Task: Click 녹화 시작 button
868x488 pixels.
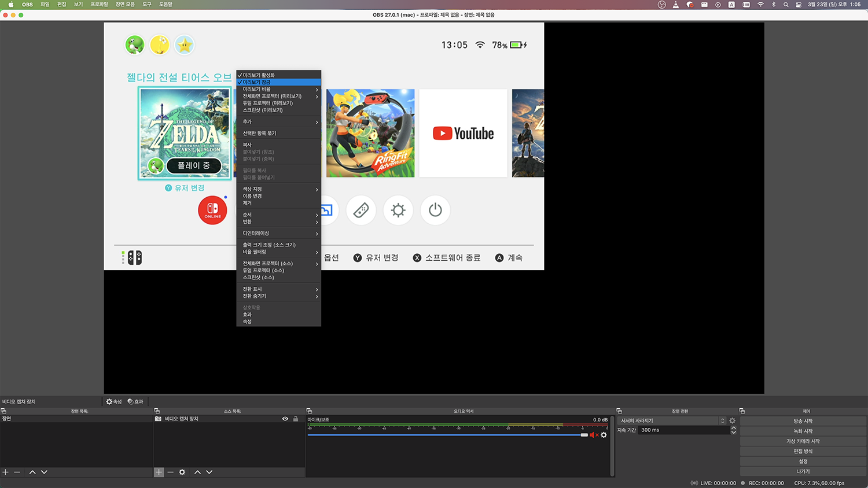Action: [803, 431]
